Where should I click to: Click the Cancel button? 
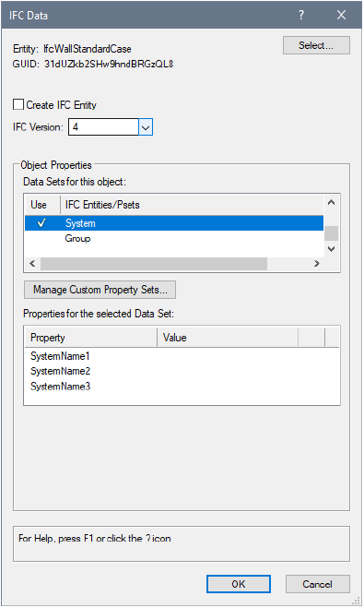tap(318, 584)
